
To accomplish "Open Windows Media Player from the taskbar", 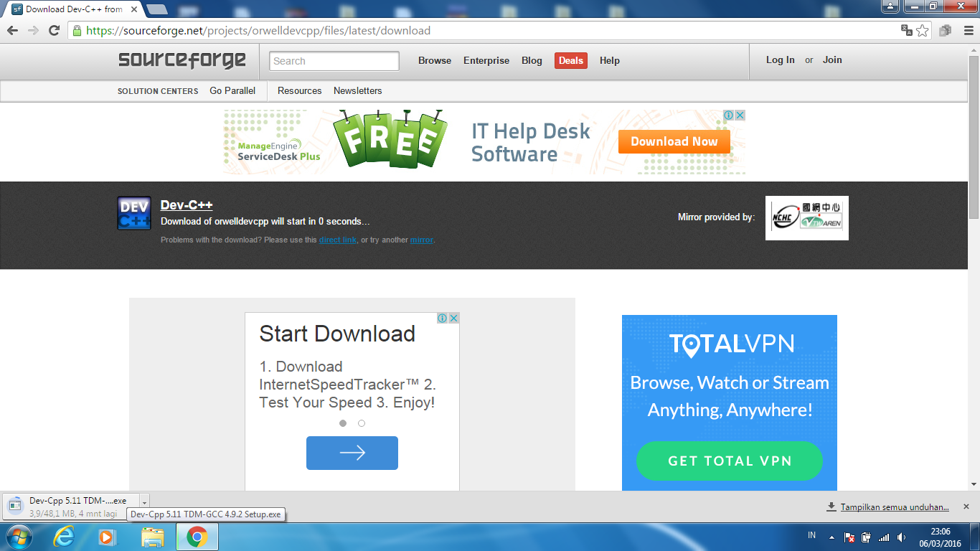I will tap(106, 537).
